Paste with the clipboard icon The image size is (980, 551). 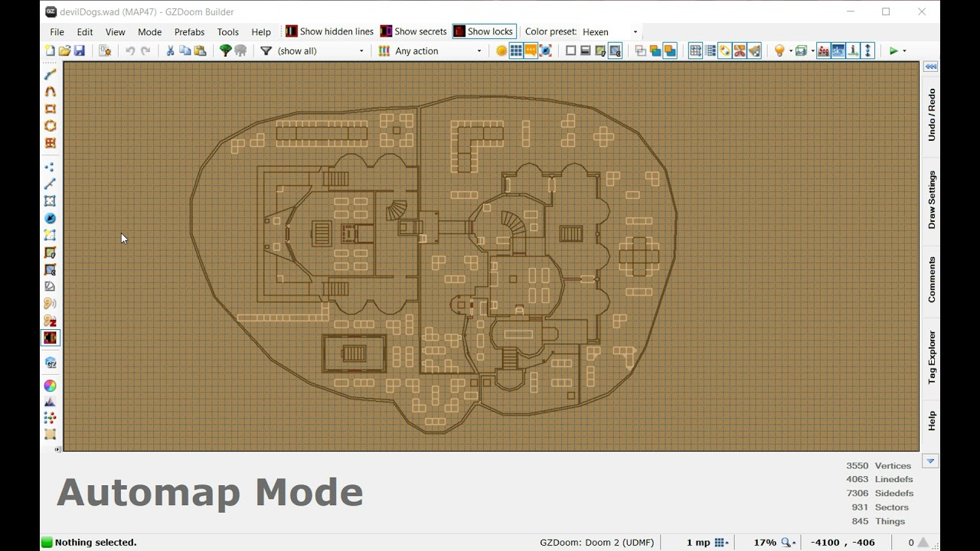[x=200, y=51]
